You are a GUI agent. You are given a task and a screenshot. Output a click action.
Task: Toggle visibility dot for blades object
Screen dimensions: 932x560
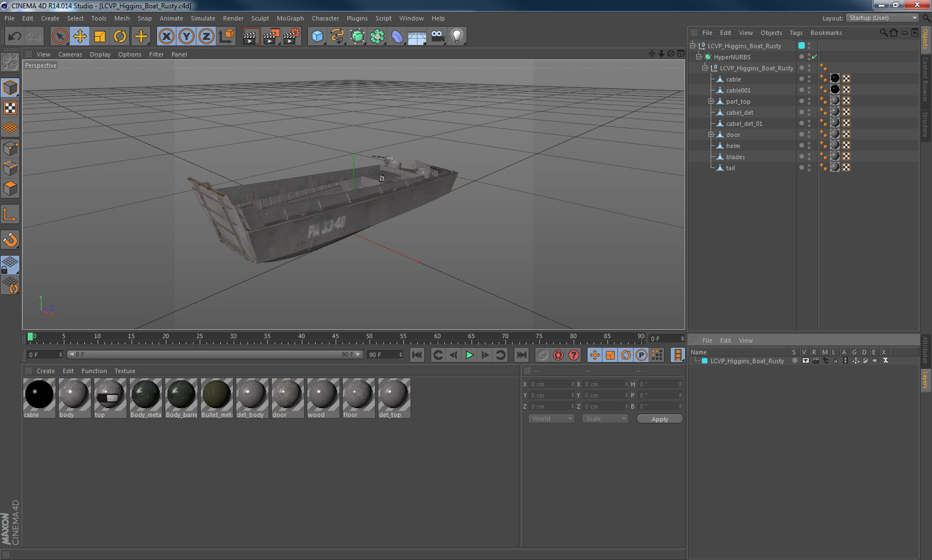[802, 156]
